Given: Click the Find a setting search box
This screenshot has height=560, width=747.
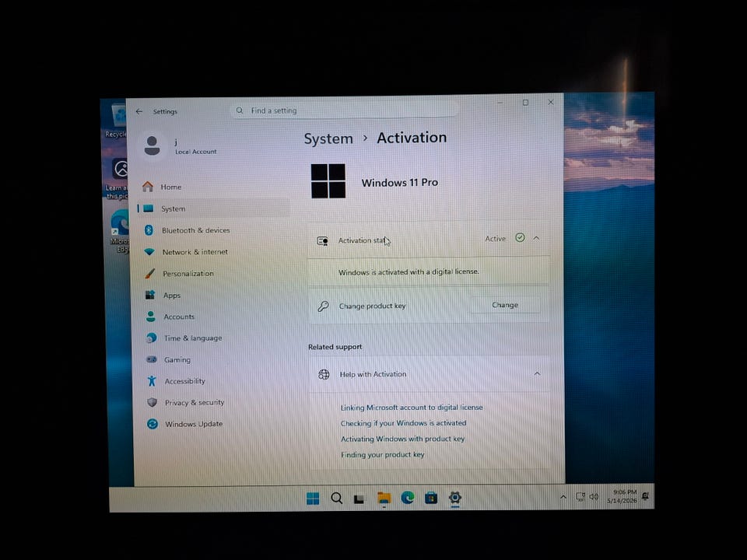Looking at the screenshot, I should click(344, 110).
